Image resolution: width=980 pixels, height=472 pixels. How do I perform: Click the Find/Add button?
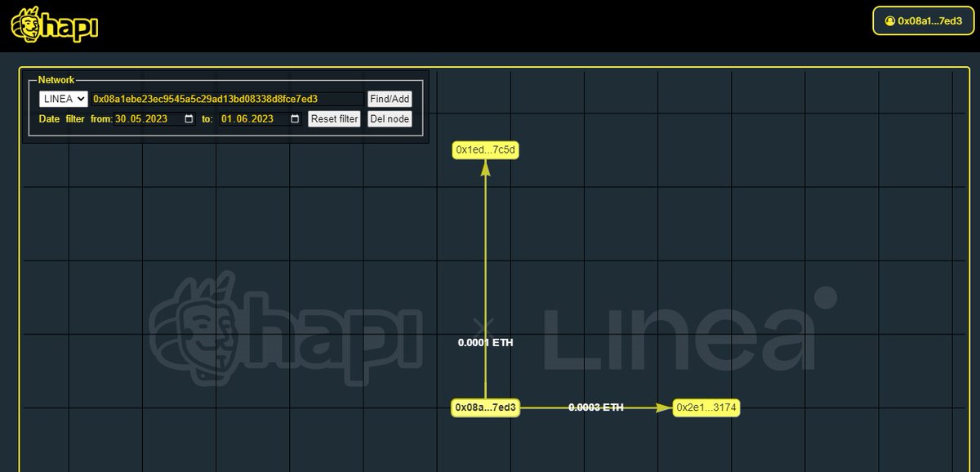390,99
